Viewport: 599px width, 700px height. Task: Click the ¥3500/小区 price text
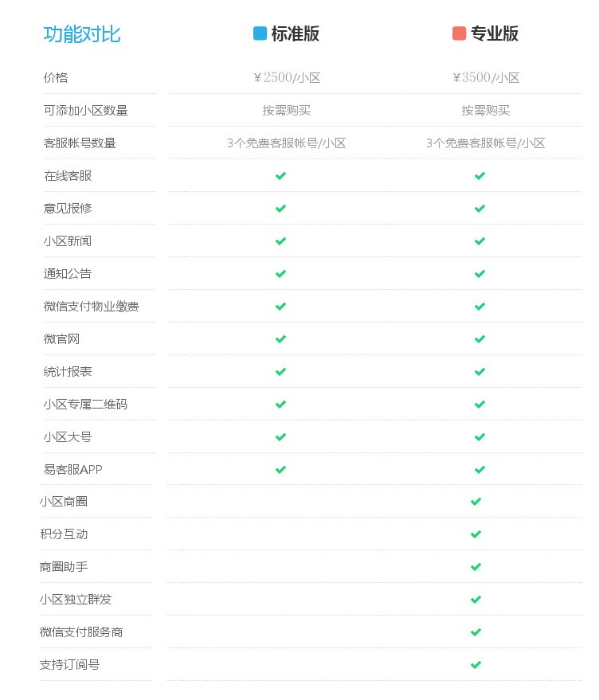486,78
